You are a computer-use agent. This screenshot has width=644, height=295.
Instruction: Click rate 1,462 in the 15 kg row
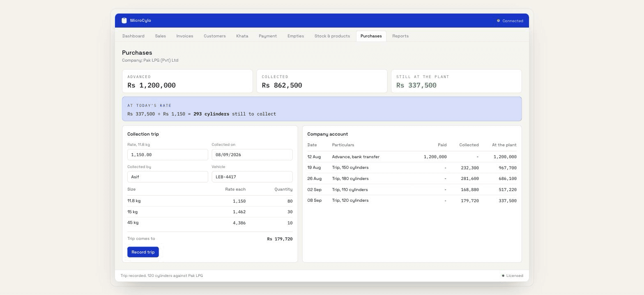[x=239, y=212]
